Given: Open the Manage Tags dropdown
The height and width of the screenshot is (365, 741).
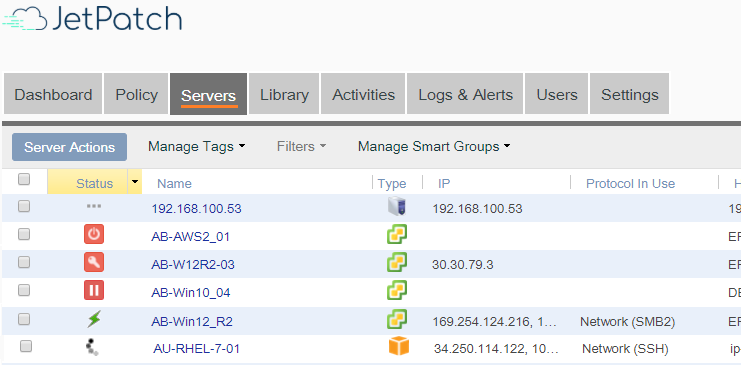Looking at the screenshot, I should click(x=197, y=147).
